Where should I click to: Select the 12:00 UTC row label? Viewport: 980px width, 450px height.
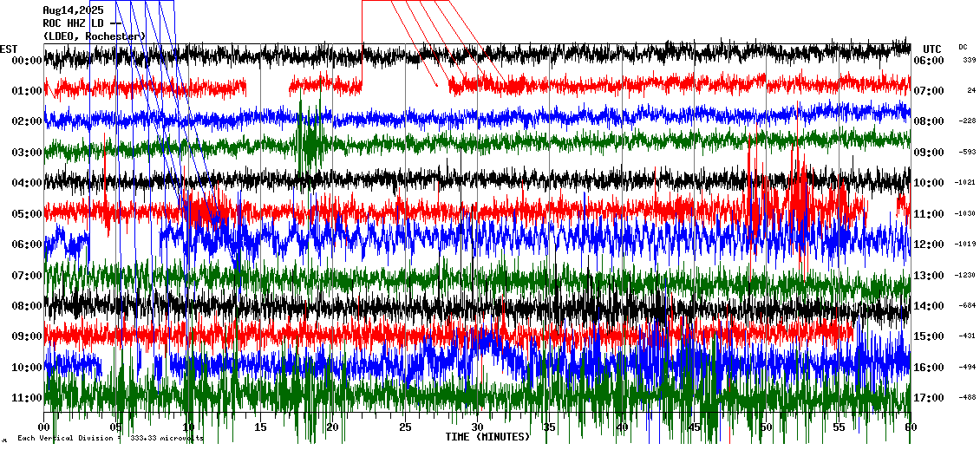pos(928,245)
